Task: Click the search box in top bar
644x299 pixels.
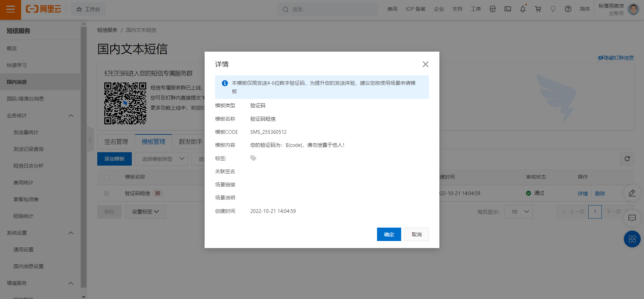Action: pyautogui.click(x=327, y=9)
